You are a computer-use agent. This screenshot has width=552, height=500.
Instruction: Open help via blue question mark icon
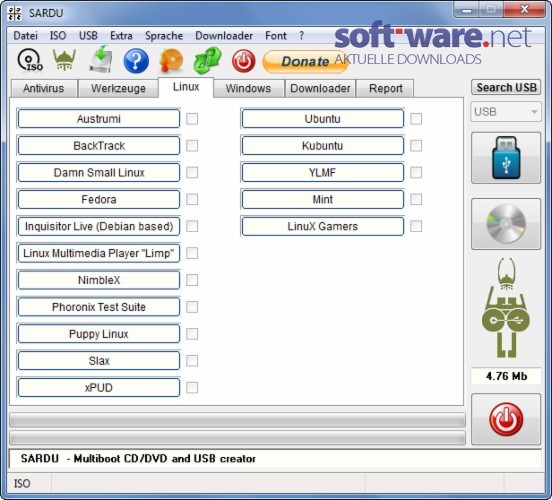(136, 61)
